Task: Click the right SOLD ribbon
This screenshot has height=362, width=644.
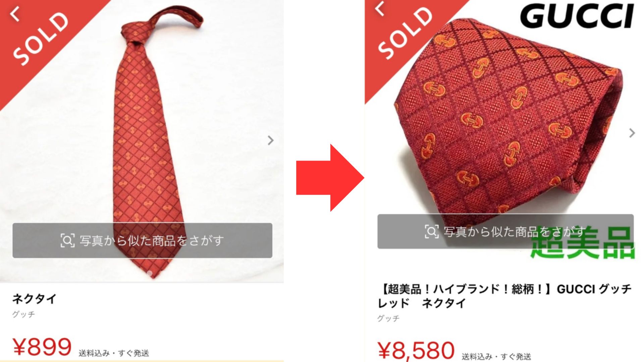Action: click(404, 34)
